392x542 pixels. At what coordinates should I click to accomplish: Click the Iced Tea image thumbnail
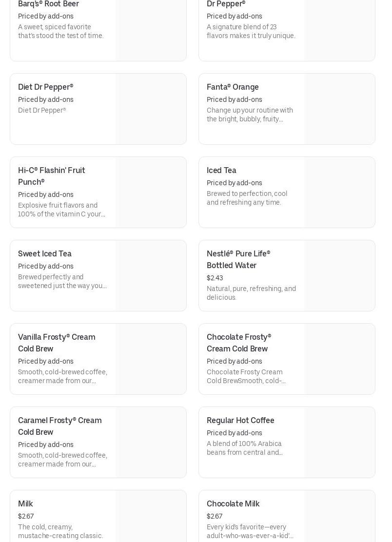[x=340, y=193]
